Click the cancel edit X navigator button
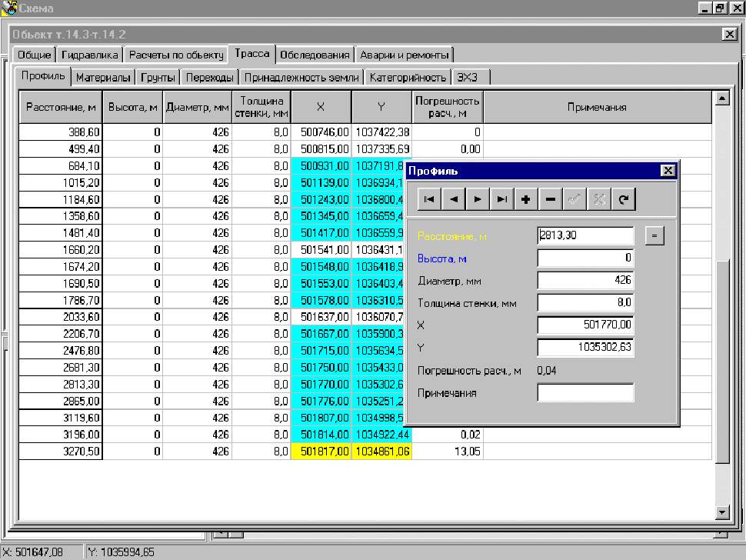Viewport: 746px width, 560px height. tap(599, 199)
